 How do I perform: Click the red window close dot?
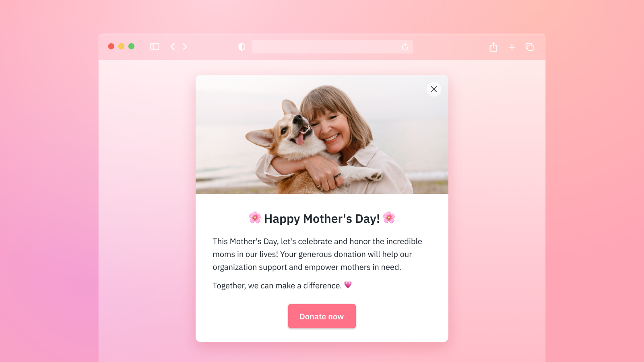click(x=111, y=46)
